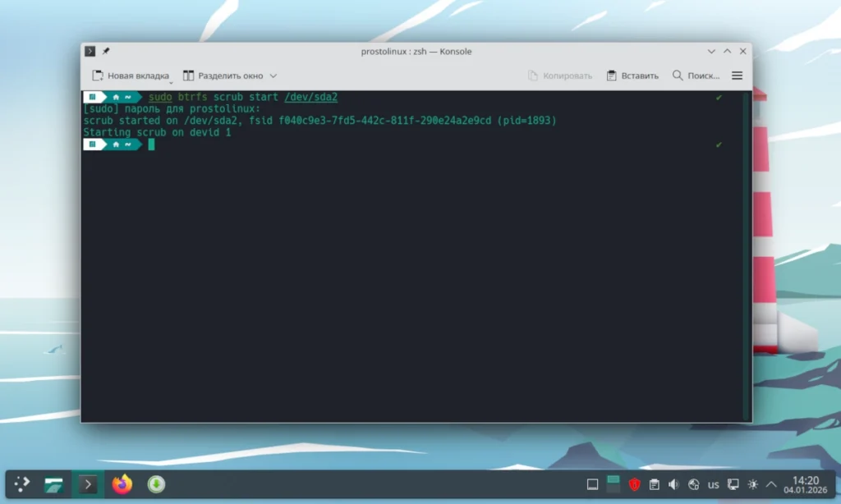This screenshot has height=504, width=841.
Task: Open the display configuration tray icon
Action: (733, 484)
